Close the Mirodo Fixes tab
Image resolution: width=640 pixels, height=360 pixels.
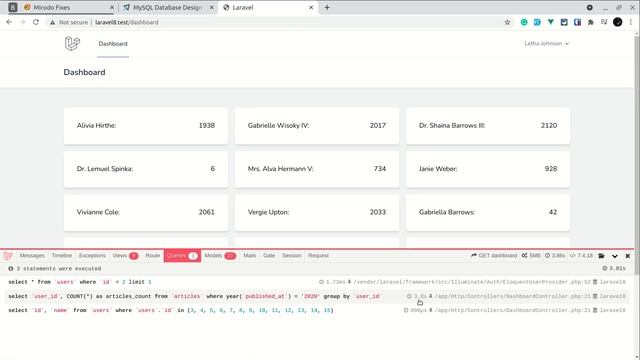(112, 7)
